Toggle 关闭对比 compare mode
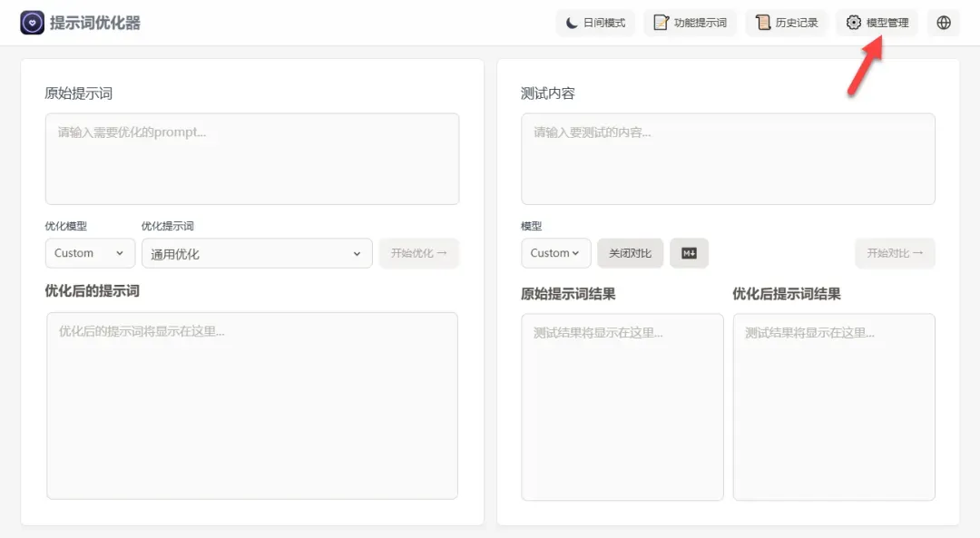 [630, 253]
